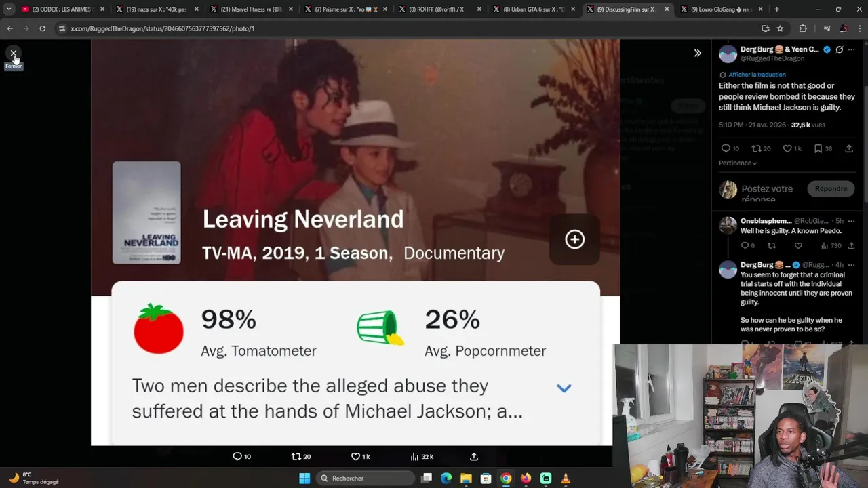Like the main tweet with 1 k likes in sidebar
Screen dimensions: 868x488
pos(792,148)
